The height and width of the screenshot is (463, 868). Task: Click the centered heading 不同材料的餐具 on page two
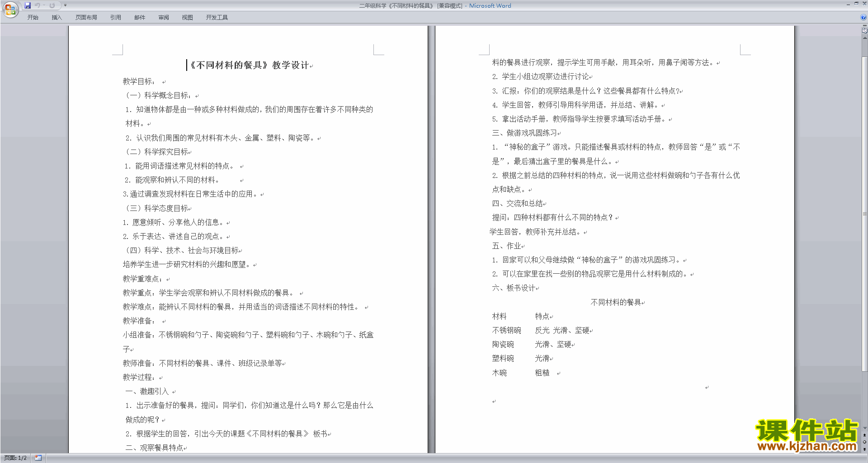616,302
